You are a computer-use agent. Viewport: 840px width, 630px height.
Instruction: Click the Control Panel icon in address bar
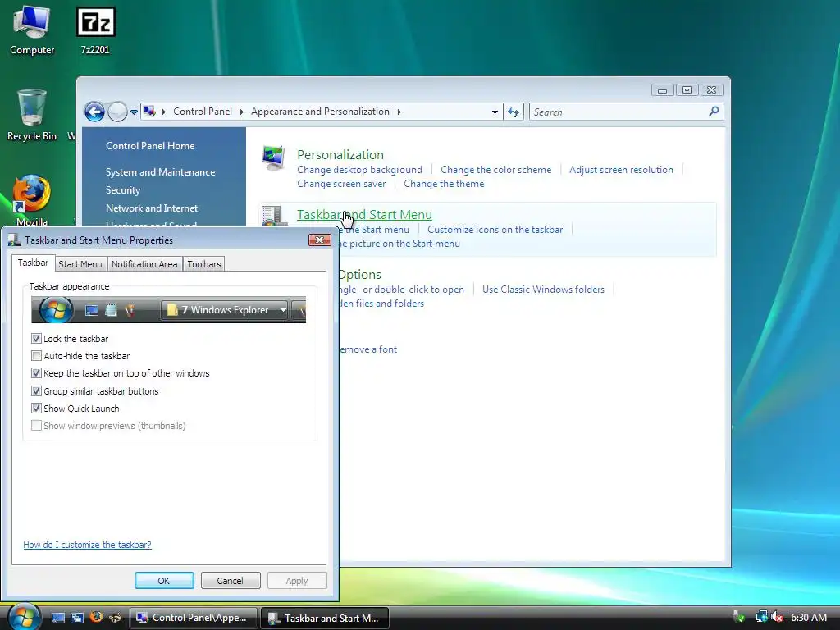[150, 112]
